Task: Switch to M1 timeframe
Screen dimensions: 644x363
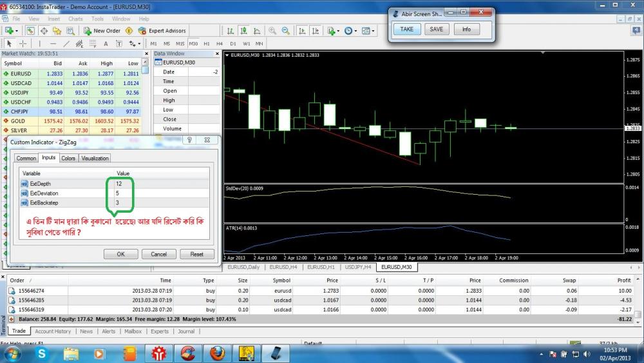Action: pyautogui.click(x=154, y=44)
